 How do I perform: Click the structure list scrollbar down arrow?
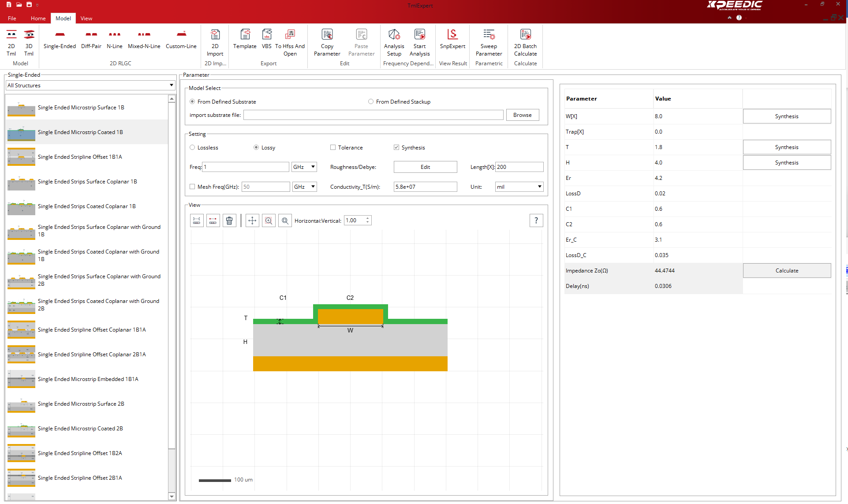coord(172,497)
